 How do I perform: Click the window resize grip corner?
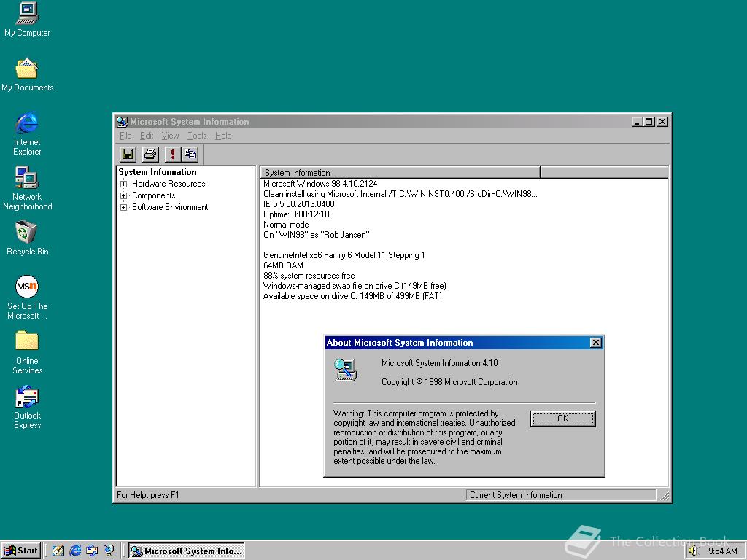tap(665, 496)
